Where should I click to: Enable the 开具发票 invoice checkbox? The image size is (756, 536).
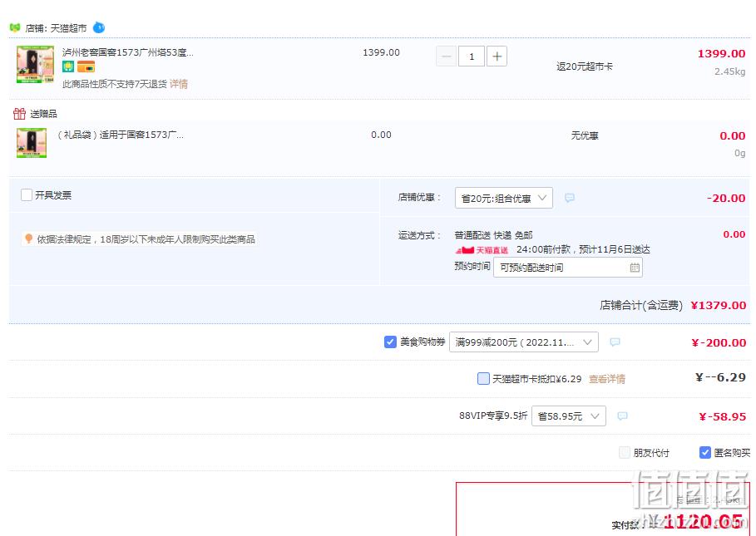pos(27,194)
